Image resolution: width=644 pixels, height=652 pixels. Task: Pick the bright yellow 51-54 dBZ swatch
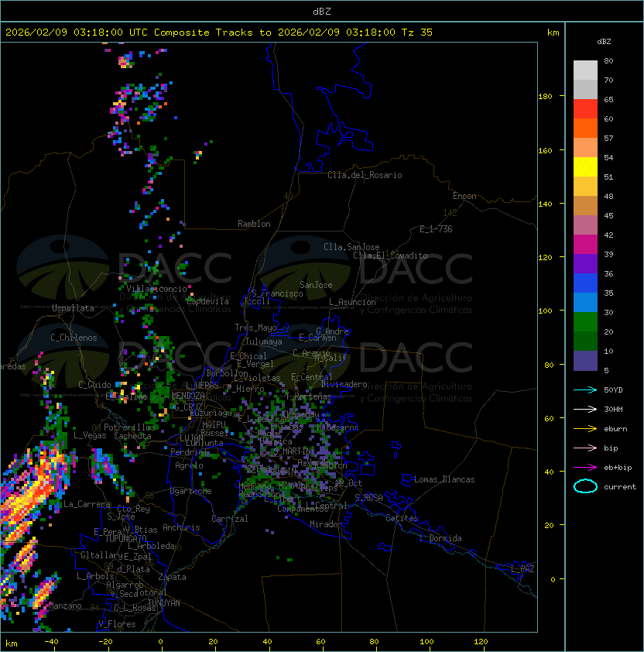(585, 167)
